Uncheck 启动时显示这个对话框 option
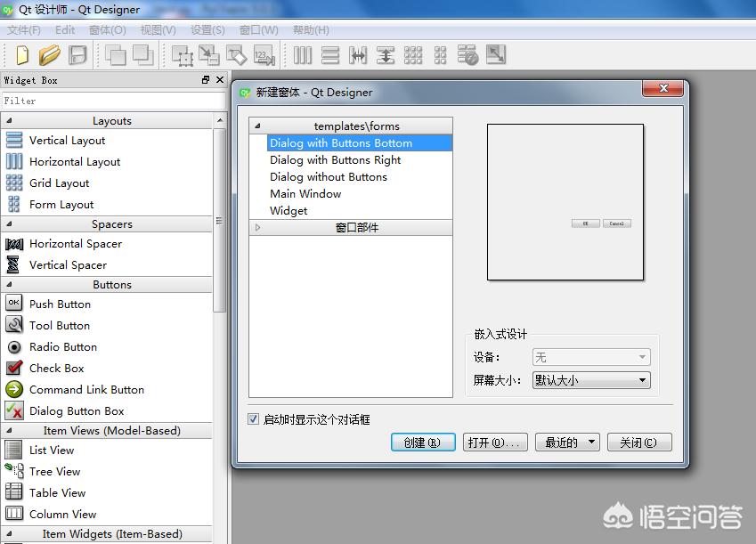 254,419
